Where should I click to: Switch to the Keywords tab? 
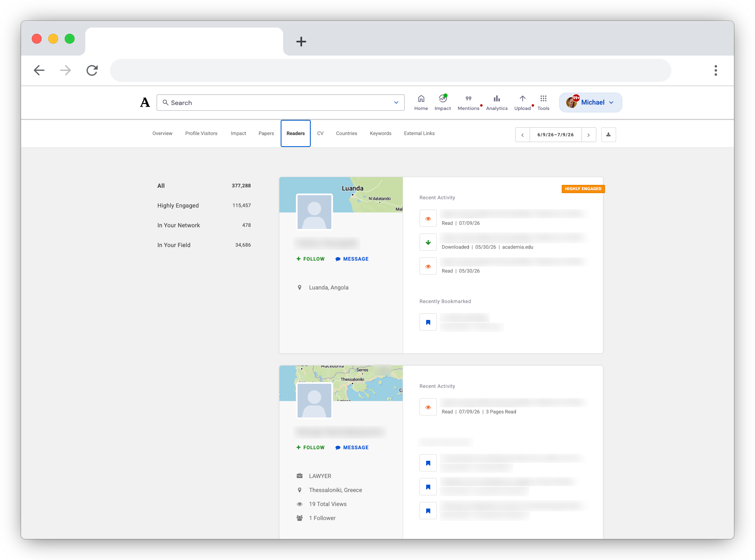[380, 133]
